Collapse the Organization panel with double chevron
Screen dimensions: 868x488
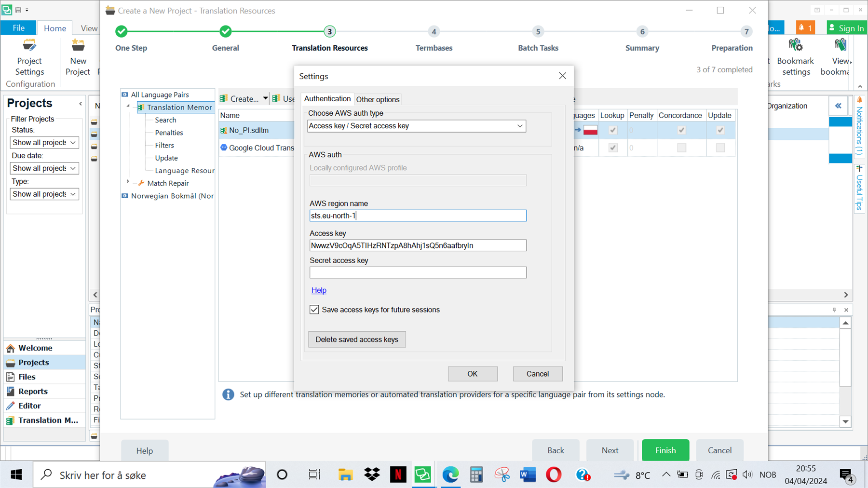pos(838,106)
